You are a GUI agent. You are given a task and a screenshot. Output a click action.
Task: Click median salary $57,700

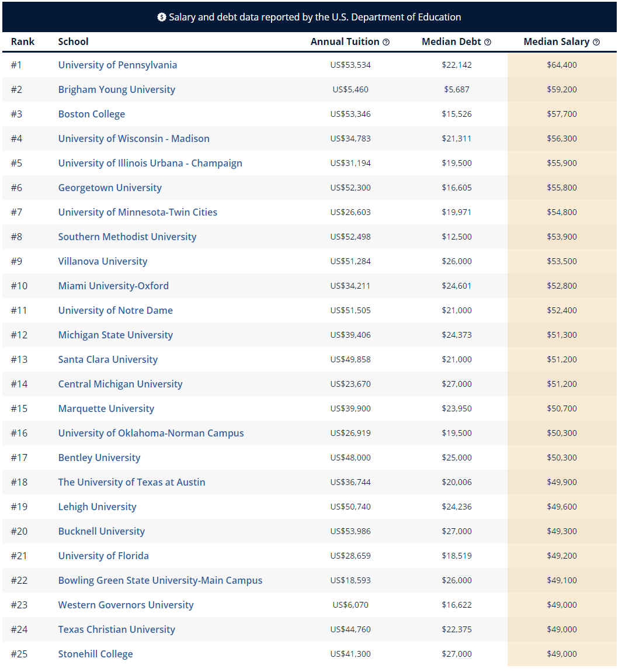pyautogui.click(x=562, y=114)
